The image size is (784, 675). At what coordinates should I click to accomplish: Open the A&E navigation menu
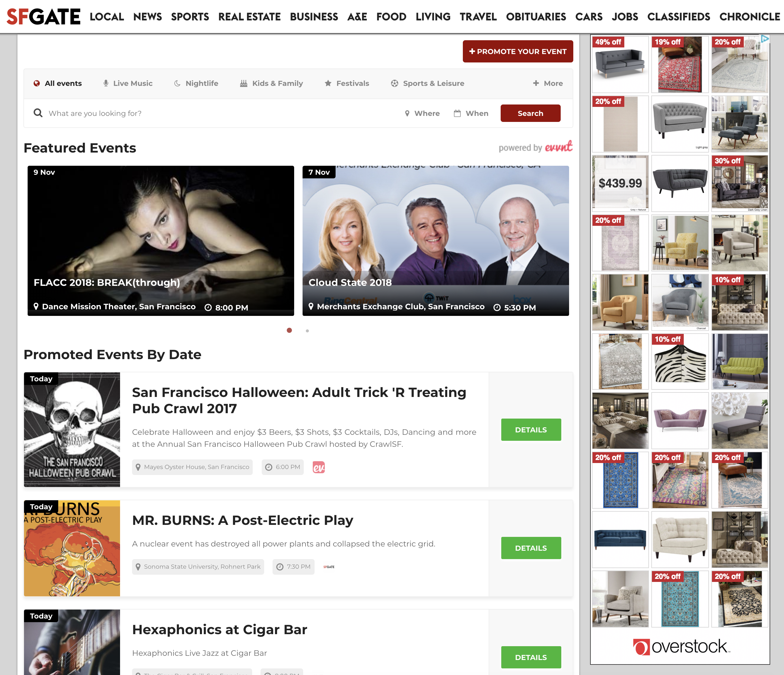click(x=357, y=17)
